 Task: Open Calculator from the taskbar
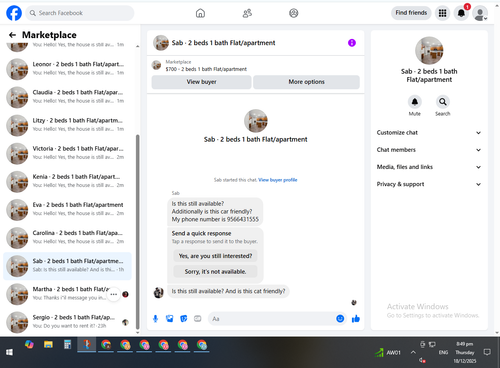(x=67, y=345)
